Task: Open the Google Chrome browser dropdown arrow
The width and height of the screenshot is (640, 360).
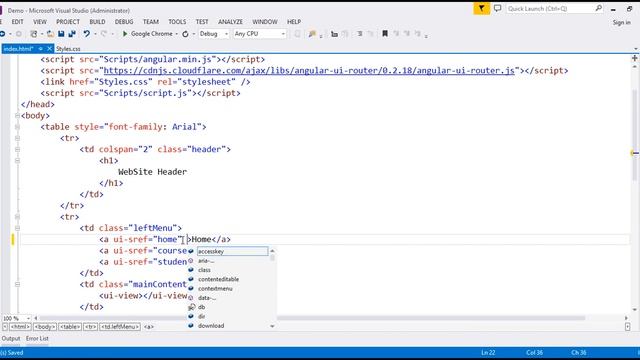Action: click(x=177, y=34)
